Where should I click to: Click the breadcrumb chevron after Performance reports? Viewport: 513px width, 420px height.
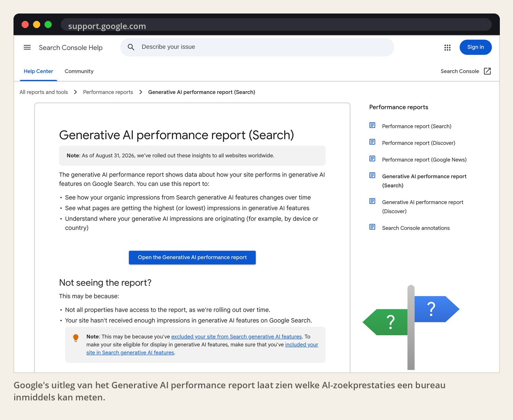point(141,92)
